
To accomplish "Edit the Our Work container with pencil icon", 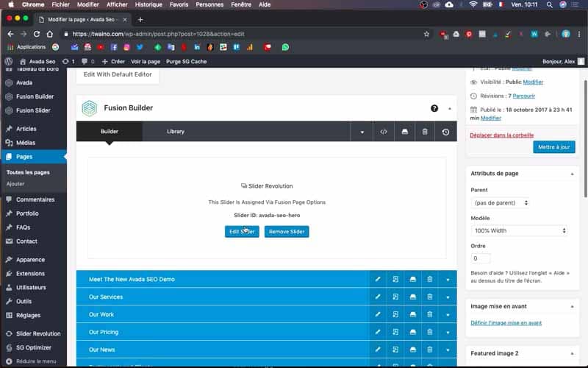I will 378,315.
